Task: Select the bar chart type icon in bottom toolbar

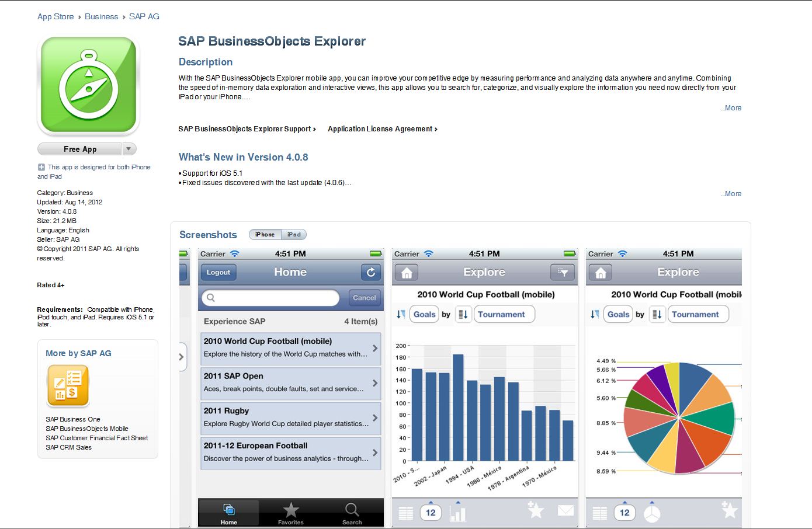Action: 458,513
